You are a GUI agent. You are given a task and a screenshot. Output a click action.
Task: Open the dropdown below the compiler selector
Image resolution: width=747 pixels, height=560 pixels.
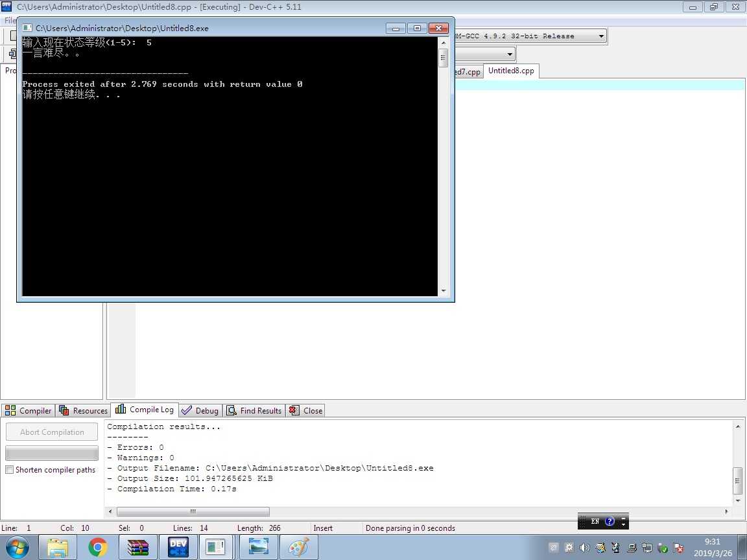pyautogui.click(x=510, y=54)
